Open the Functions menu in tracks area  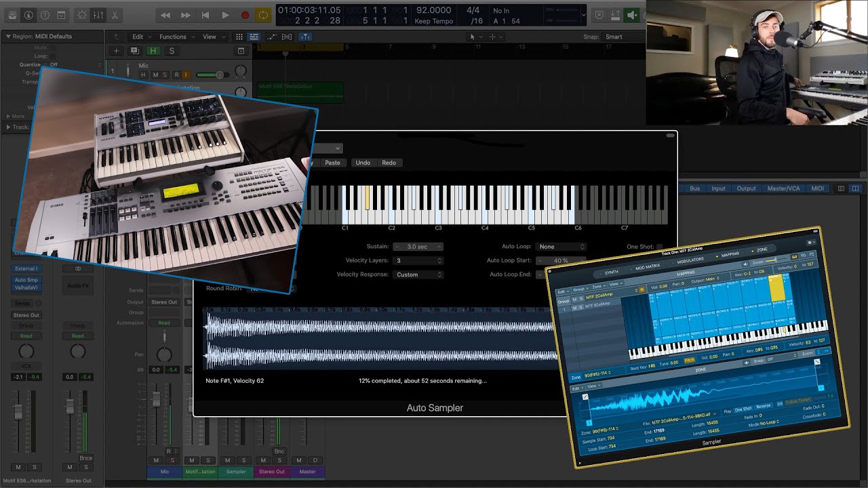[x=176, y=37]
